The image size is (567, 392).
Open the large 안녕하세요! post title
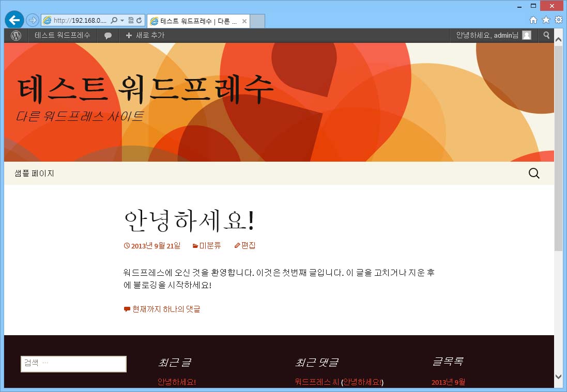click(190, 221)
